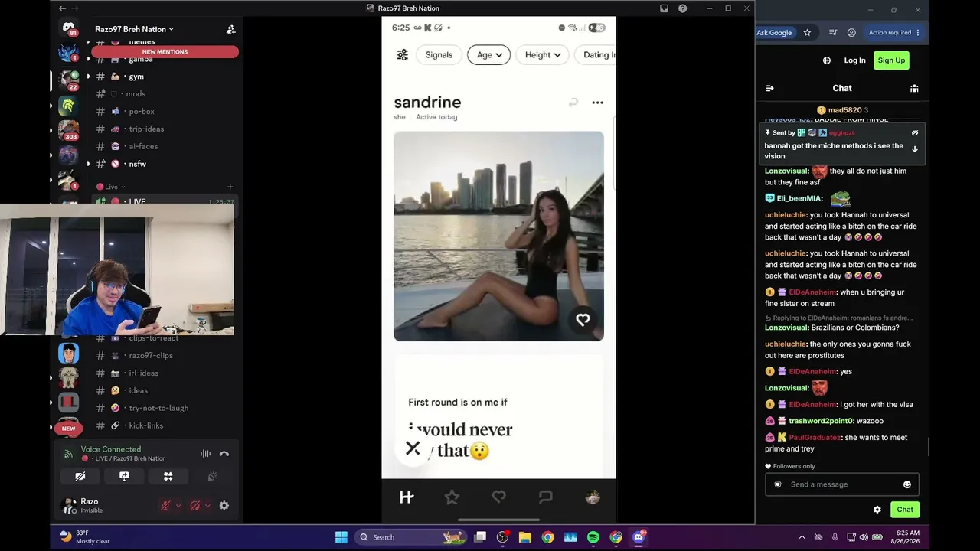Open Spotify from the taskbar
Image resolution: width=980 pixels, height=551 pixels.
(x=593, y=537)
